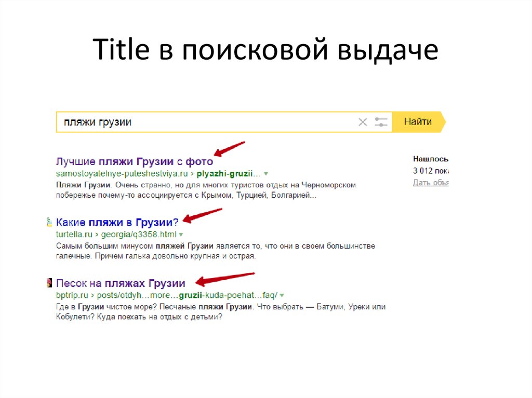Click the 3 012 пок statistics text
This screenshot has width=532, height=398.
click(431, 171)
